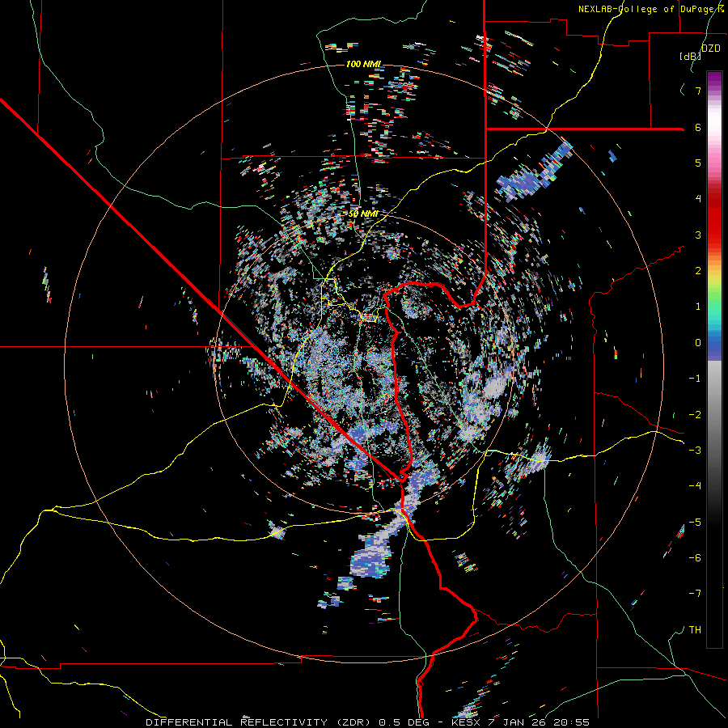The width and height of the screenshot is (728, 728).
Task: Click the Differential Reflectivity caption at bottom
Action: (368, 722)
